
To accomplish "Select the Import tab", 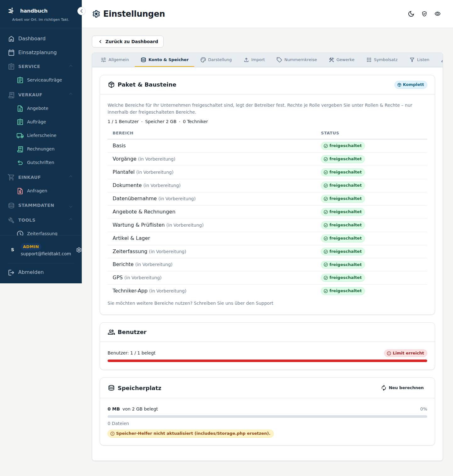I will click(254, 60).
